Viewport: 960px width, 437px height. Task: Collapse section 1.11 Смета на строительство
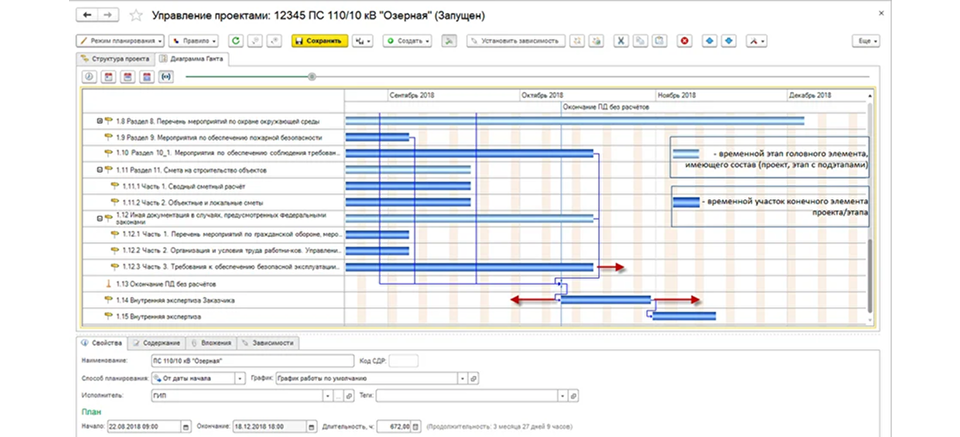click(x=99, y=170)
